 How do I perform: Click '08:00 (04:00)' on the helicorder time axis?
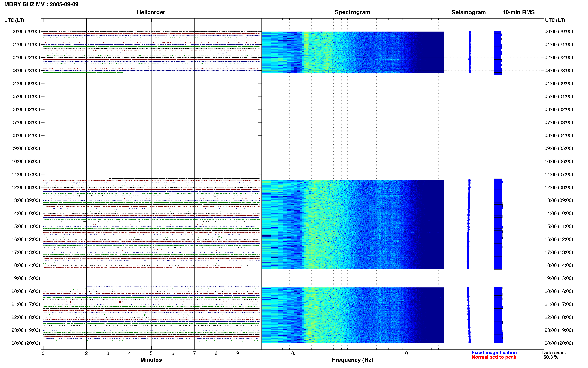(26, 136)
